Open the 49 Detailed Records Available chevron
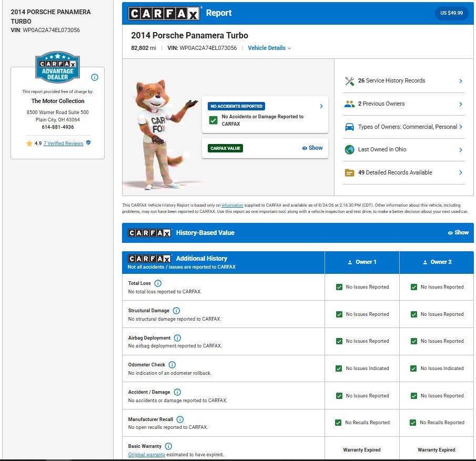 tap(461, 173)
